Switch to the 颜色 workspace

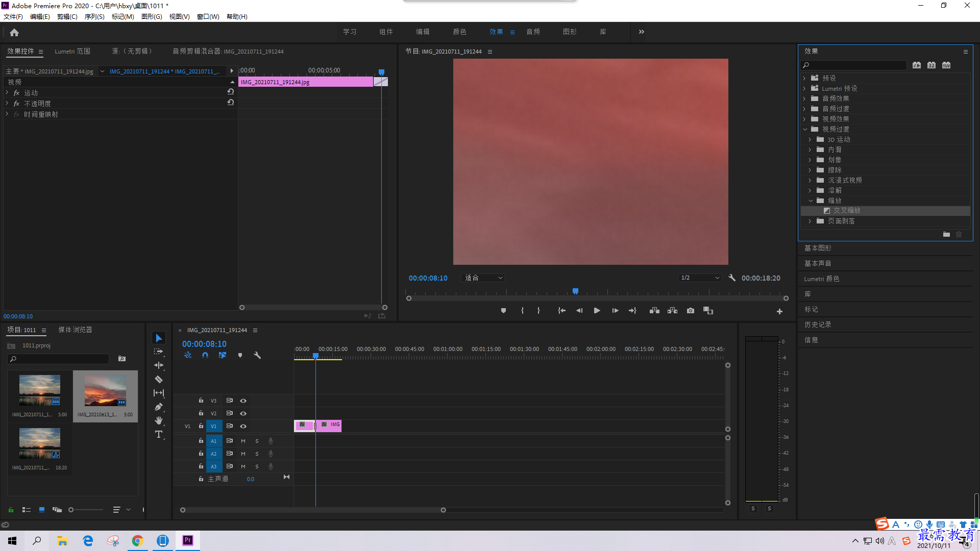coord(459,32)
